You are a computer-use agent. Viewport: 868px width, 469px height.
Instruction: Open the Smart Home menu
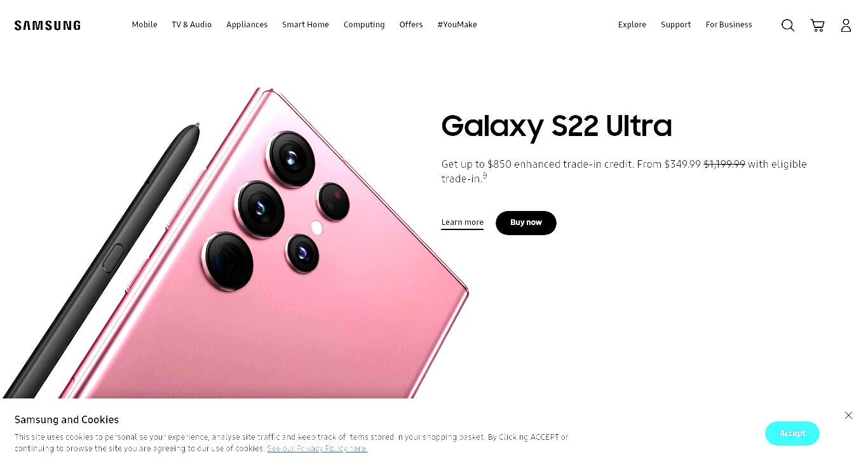pyautogui.click(x=306, y=25)
